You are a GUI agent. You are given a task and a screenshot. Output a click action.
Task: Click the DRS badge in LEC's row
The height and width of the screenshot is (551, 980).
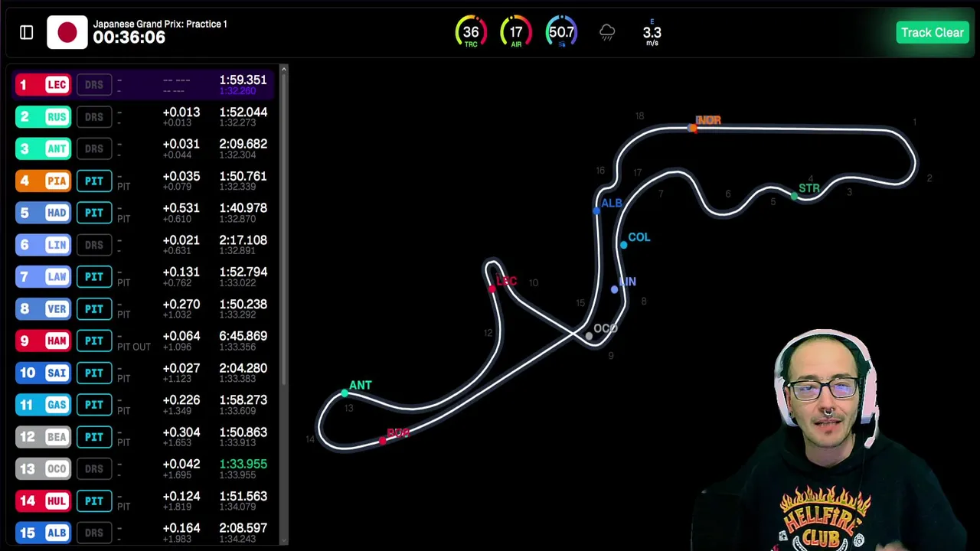[x=94, y=84]
